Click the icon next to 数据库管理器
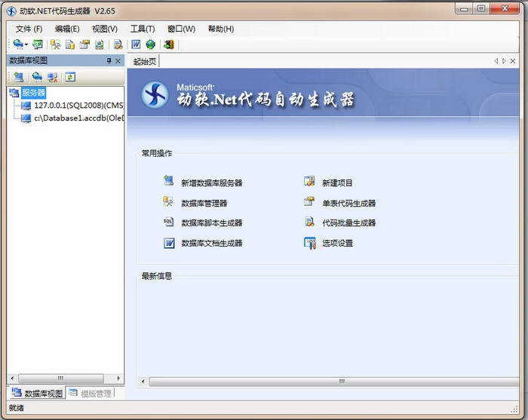The height and width of the screenshot is (420, 528). click(x=168, y=201)
